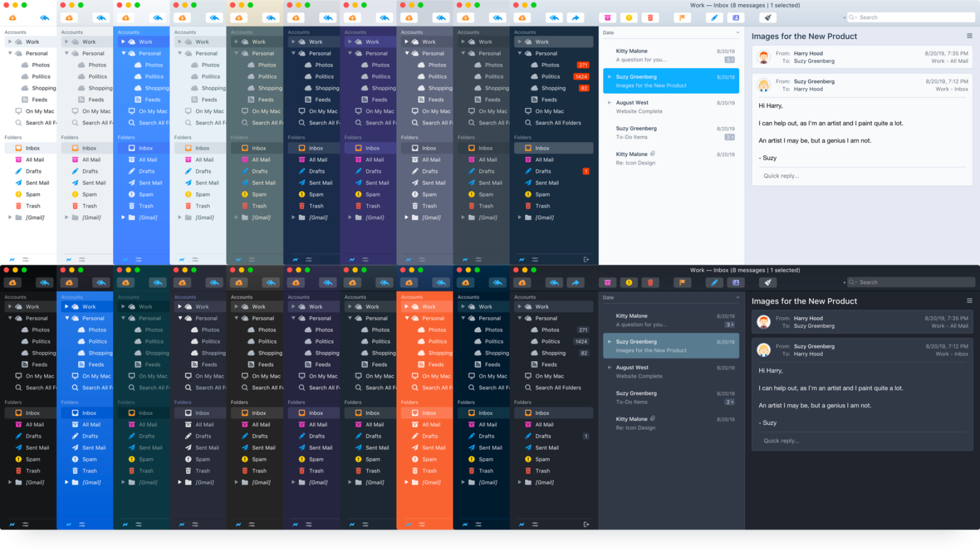Collapse the sidebar with the double-arrow icon
Image resolution: width=980 pixels, height=552 pixels.
pos(554,17)
